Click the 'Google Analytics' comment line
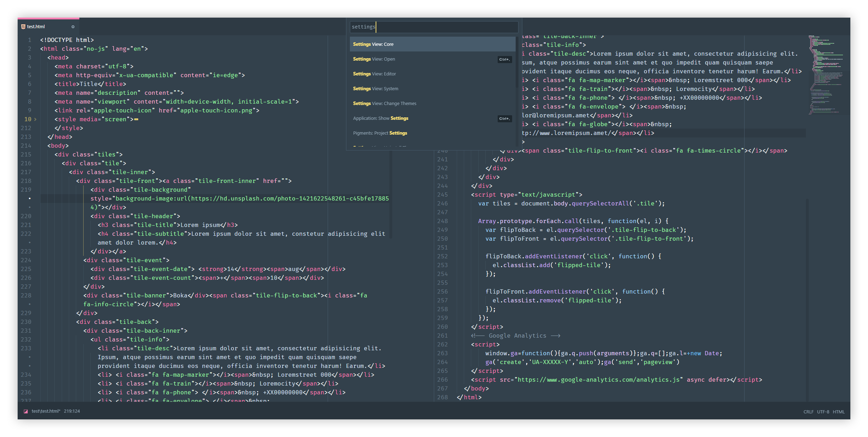This screenshot has width=868, height=437. (516, 336)
